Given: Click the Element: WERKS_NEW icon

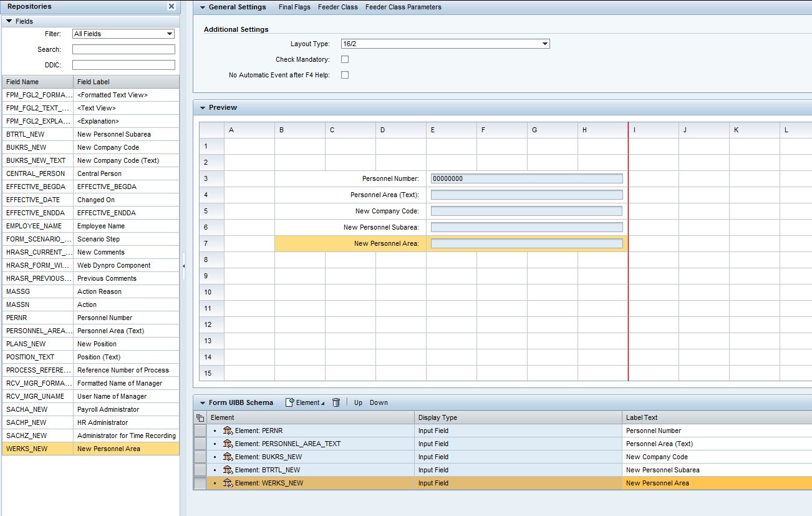Looking at the screenshot, I should click(x=228, y=483).
